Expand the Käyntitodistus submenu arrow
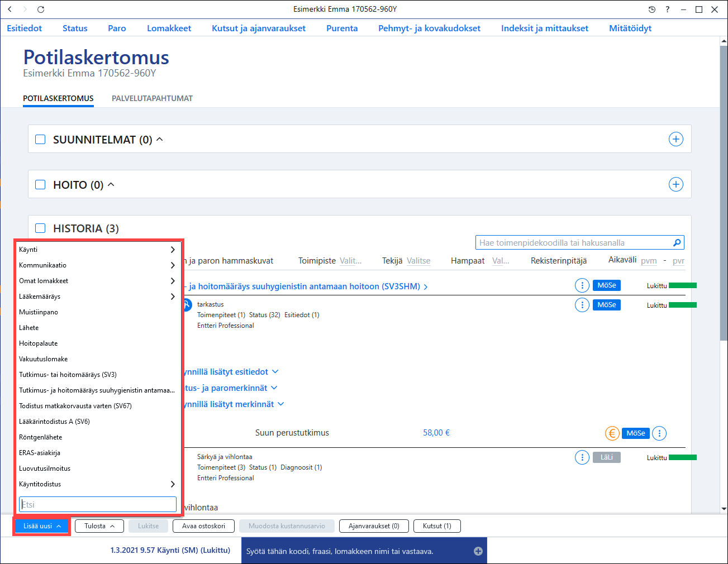The width and height of the screenshot is (728, 564). [x=173, y=484]
